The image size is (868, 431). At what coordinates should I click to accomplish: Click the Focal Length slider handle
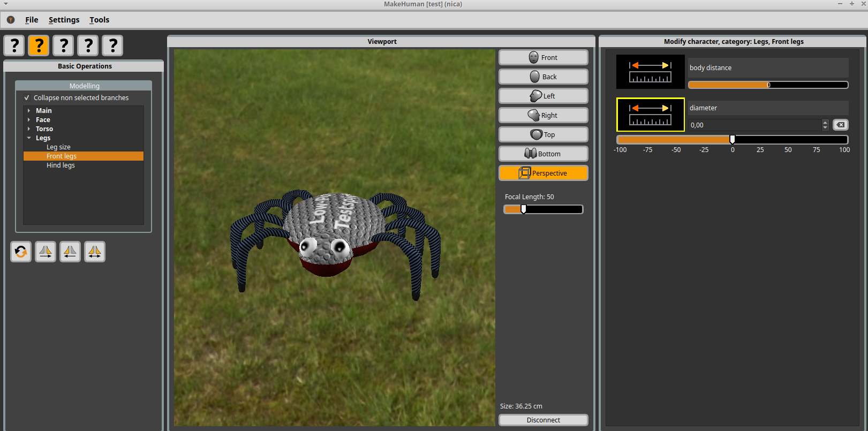pos(524,209)
